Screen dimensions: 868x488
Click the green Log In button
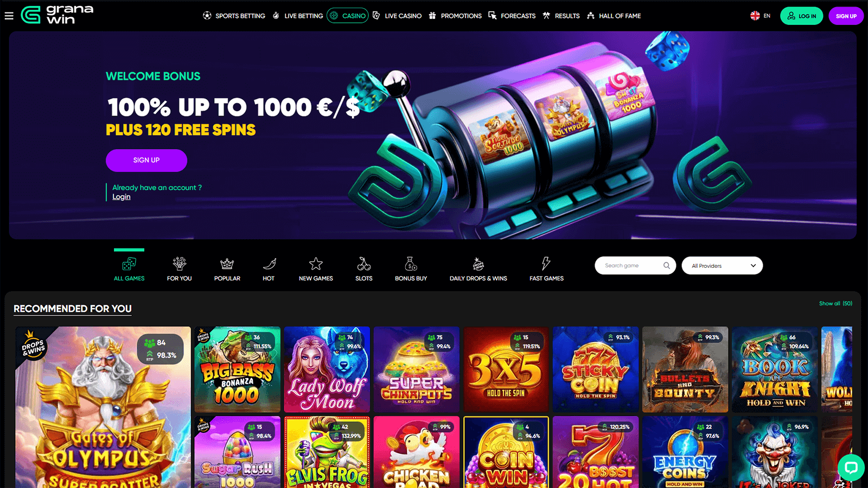(801, 16)
